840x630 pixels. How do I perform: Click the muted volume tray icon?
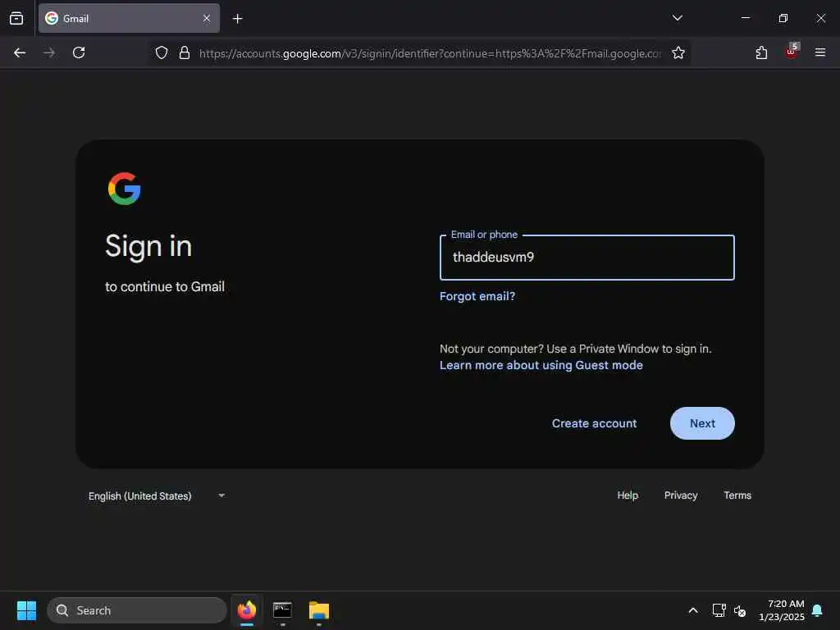tap(740, 610)
